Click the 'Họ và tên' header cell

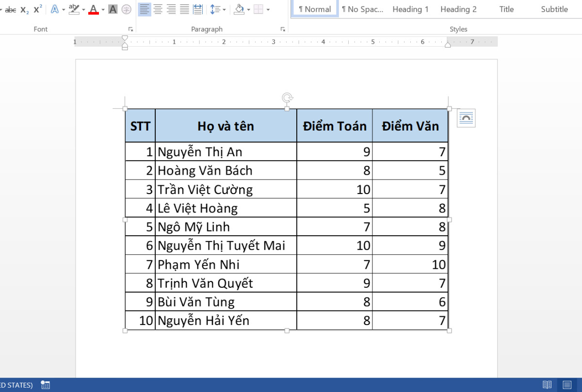tap(226, 126)
